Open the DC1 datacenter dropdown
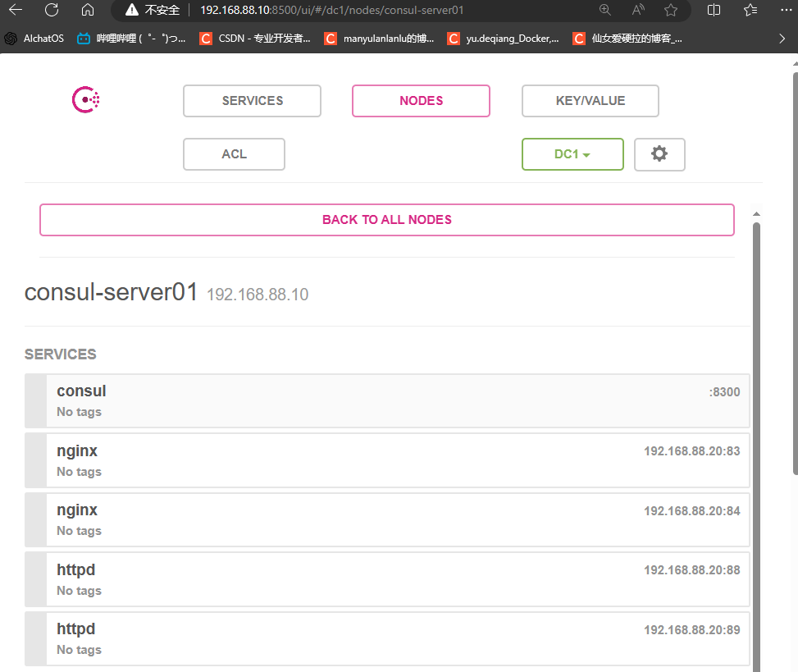 pyautogui.click(x=572, y=154)
